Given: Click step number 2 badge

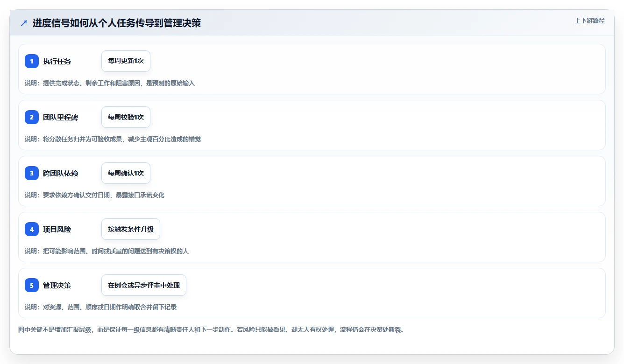Looking at the screenshot, I should [x=32, y=117].
